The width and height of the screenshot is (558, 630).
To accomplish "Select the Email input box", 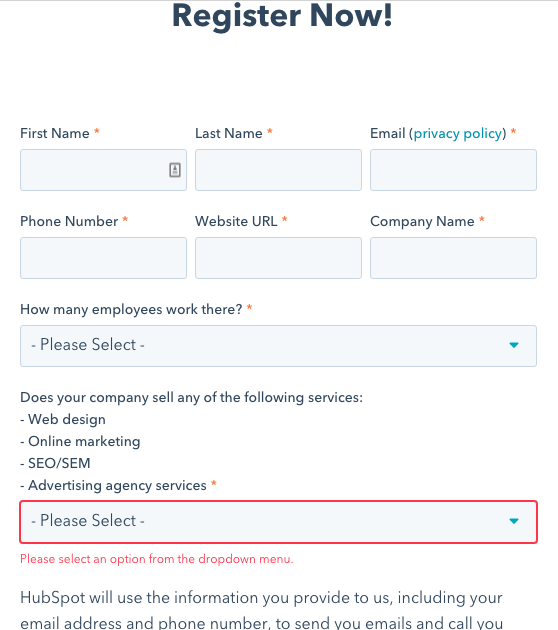I will tap(453, 170).
